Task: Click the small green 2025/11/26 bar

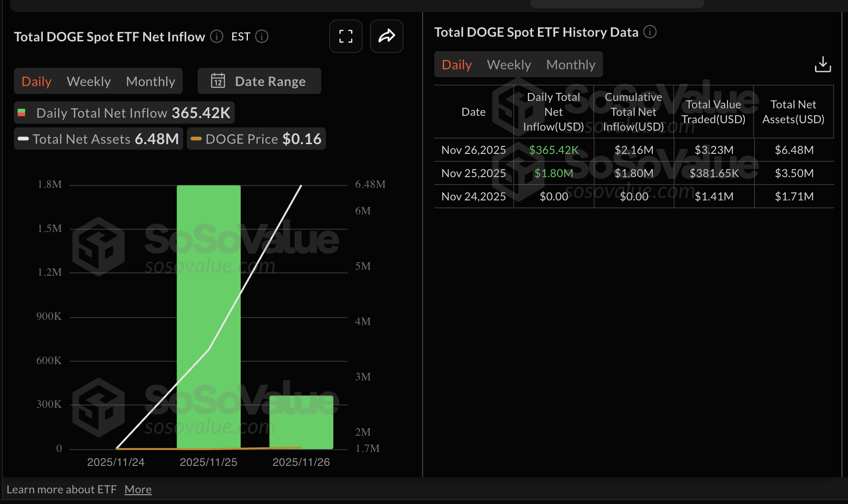Action: pyautogui.click(x=301, y=422)
